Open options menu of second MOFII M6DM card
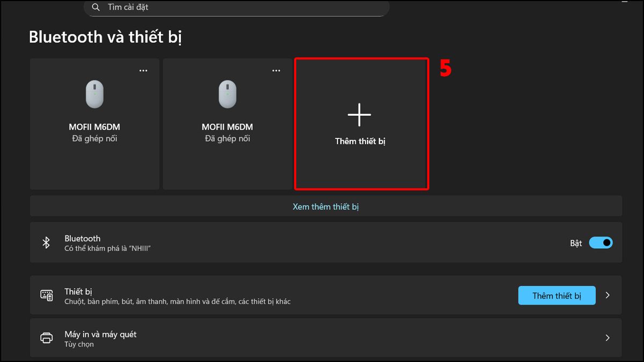 (x=276, y=71)
